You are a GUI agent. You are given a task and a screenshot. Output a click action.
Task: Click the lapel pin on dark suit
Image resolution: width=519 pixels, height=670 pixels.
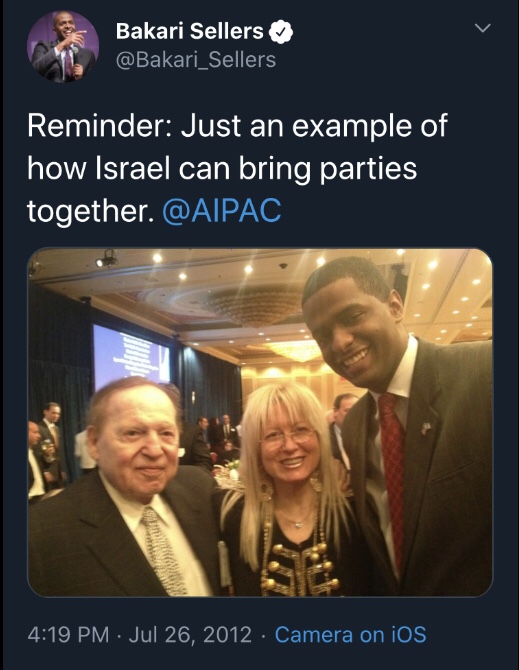coord(426,428)
